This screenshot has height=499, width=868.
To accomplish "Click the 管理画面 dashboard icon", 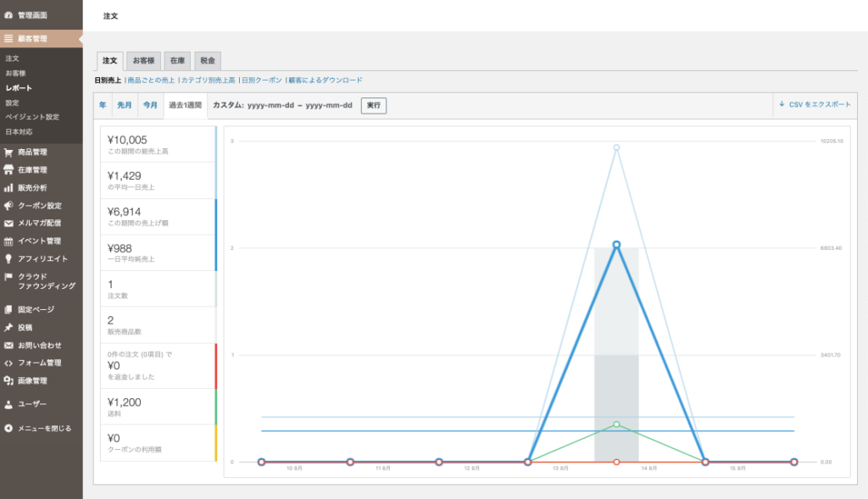I will pos(8,15).
